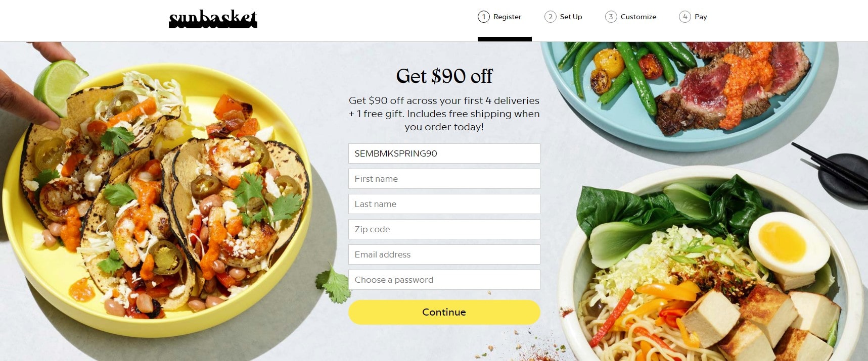
Task: Click the shrimp tacos plate image
Action: (x=157, y=199)
